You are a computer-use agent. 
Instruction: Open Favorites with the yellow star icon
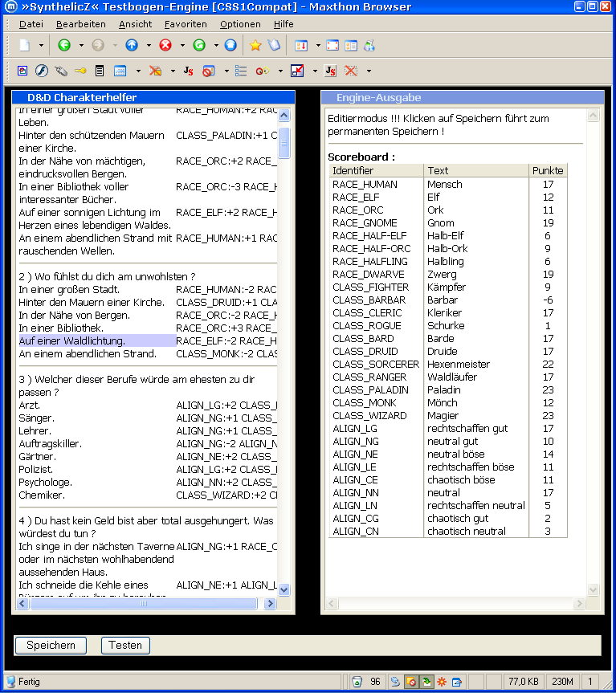click(x=255, y=45)
